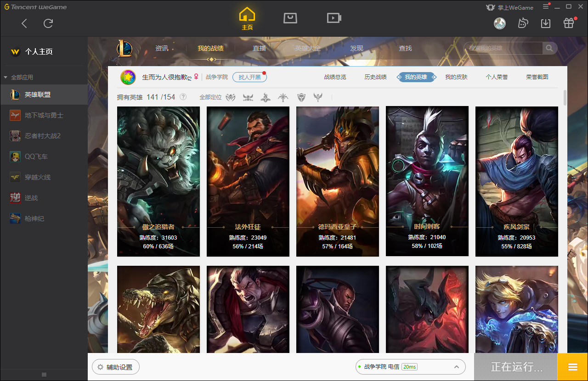Screen dimensions: 588x381
Task: Open the gift box rewards icon
Action: pyautogui.click(x=569, y=23)
